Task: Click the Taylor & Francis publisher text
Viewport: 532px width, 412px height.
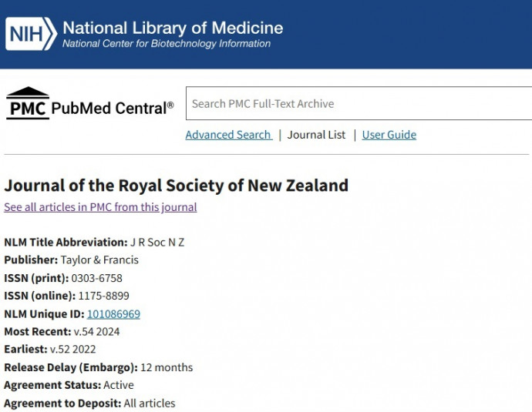Action: (99, 260)
